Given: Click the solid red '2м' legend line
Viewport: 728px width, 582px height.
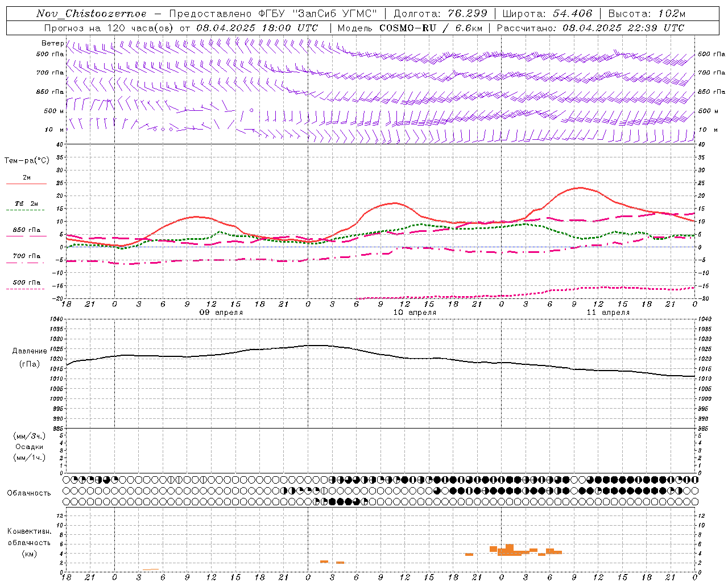Looking at the screenshot, I should click(x=26, y=184).
